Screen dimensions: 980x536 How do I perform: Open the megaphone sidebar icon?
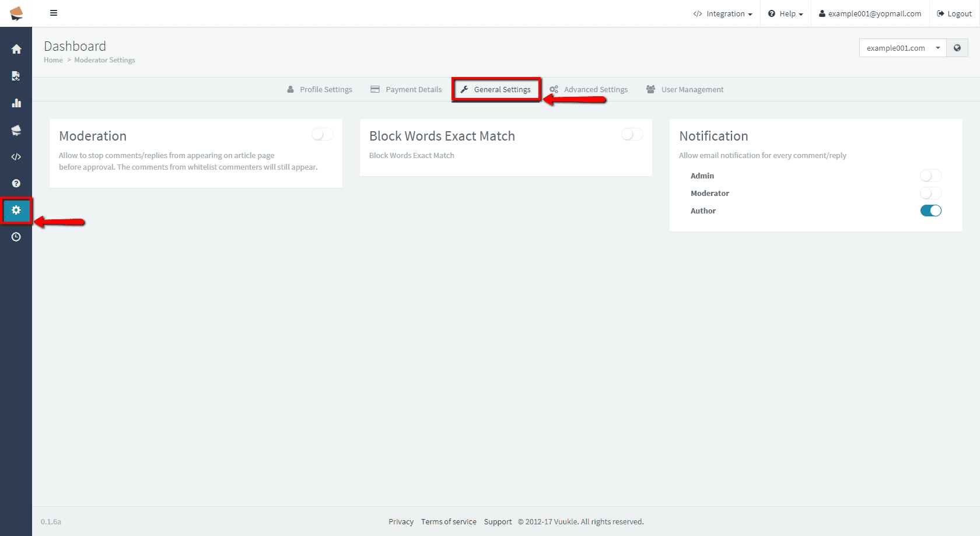point(16,130)
